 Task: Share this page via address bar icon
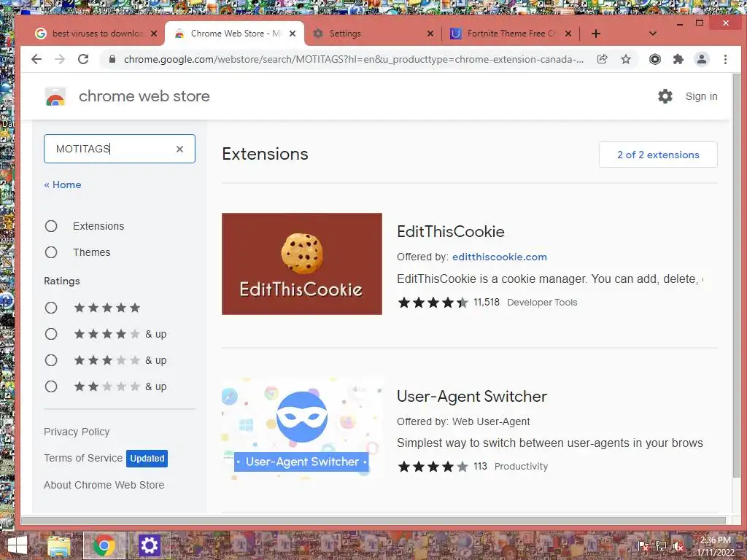tap(602, 59)
